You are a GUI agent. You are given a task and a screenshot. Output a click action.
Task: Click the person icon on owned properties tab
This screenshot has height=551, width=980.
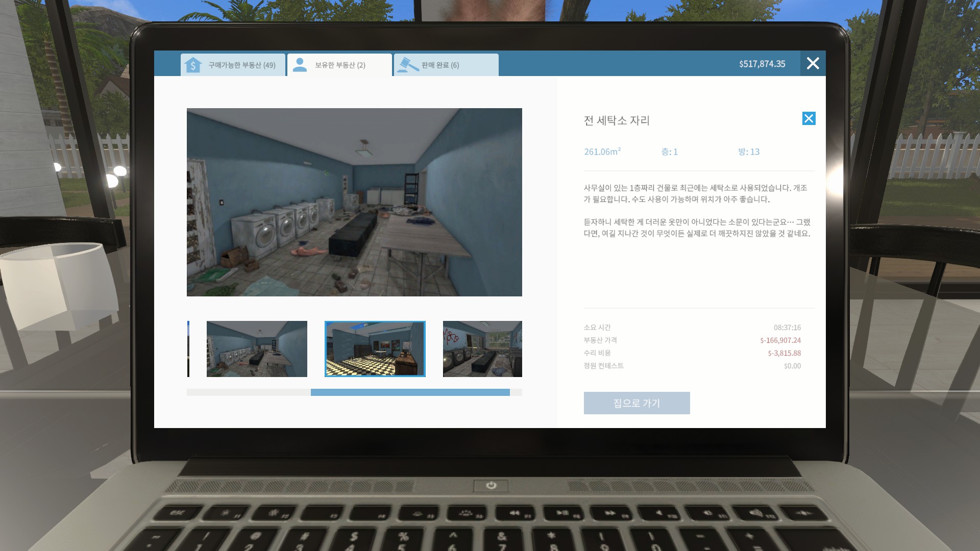coord(300,65)
